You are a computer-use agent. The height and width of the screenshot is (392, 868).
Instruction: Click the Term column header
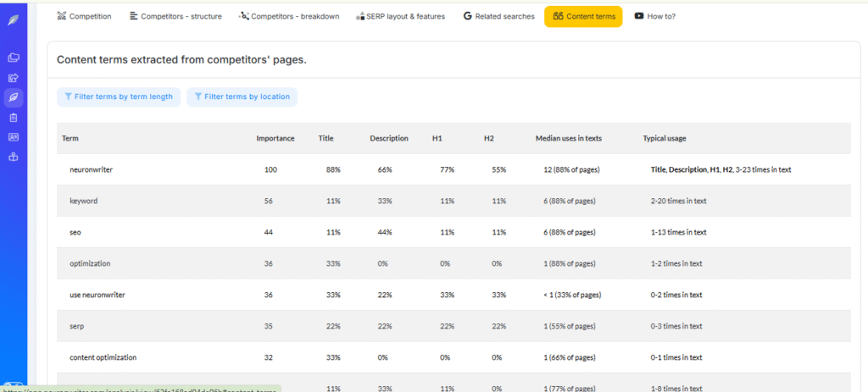tap(70, 139)
